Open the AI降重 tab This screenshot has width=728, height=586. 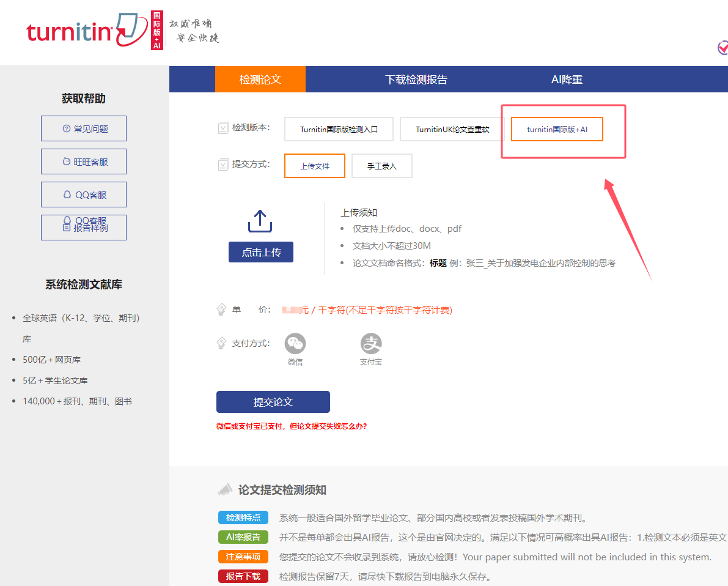click(x=567, y=80)
